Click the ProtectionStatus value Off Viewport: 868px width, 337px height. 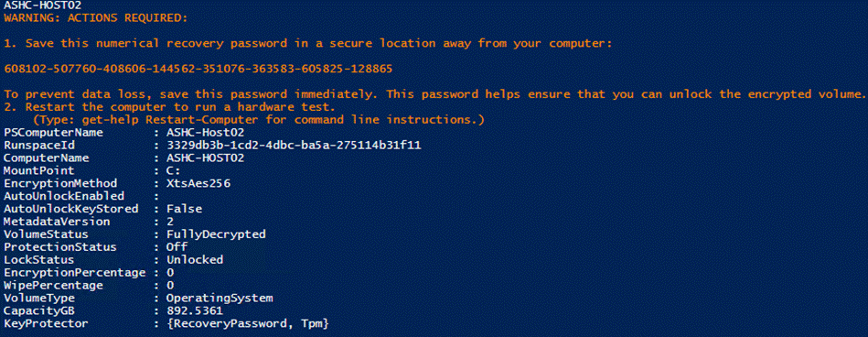click(x=177, y=247)
